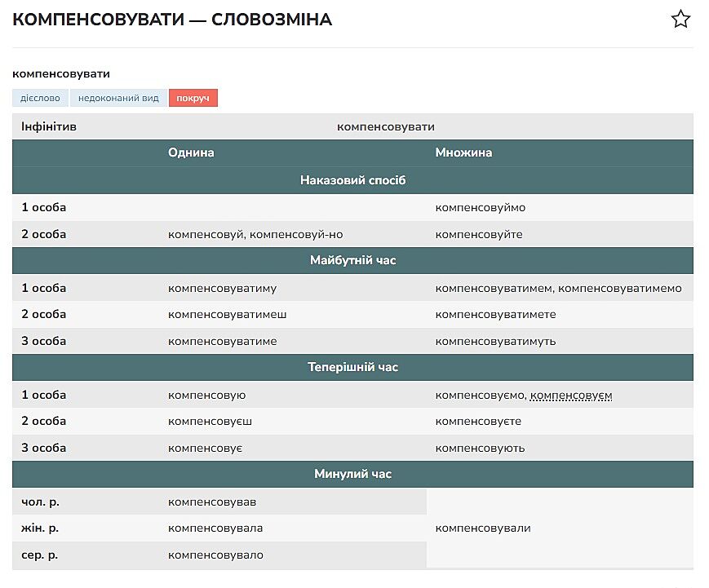The width and height of the screenshot is (709, 588).
Task: Click the imperative plural form "компенсовуйте"
Action: [478, 234]
